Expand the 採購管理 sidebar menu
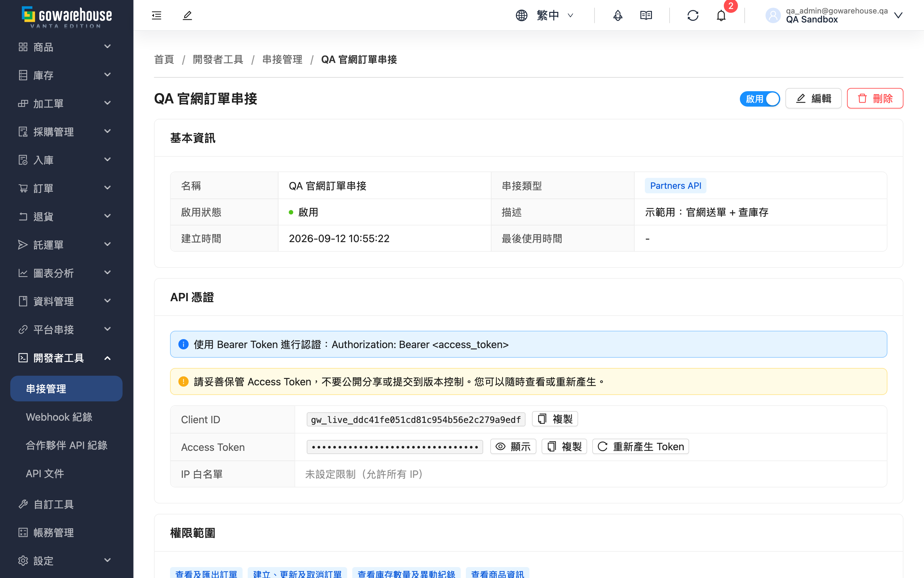Screen dimensions: 924x578 [x=66, y=132]
